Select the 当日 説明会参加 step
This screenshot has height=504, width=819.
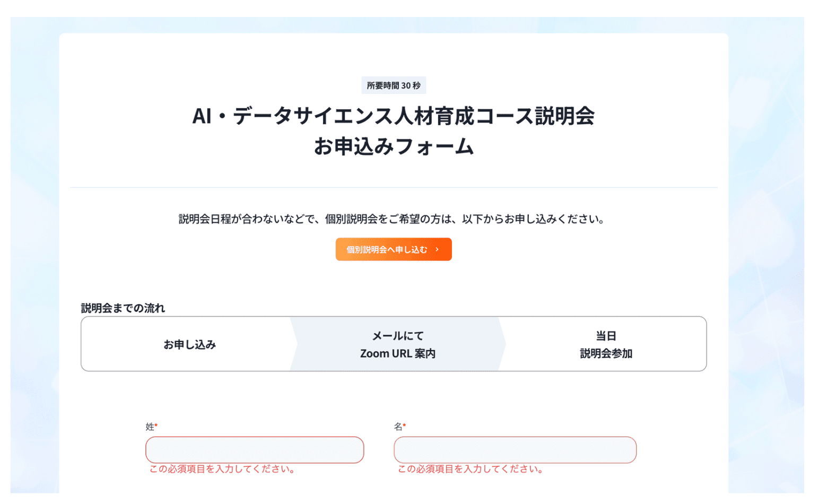pos(606,344)
